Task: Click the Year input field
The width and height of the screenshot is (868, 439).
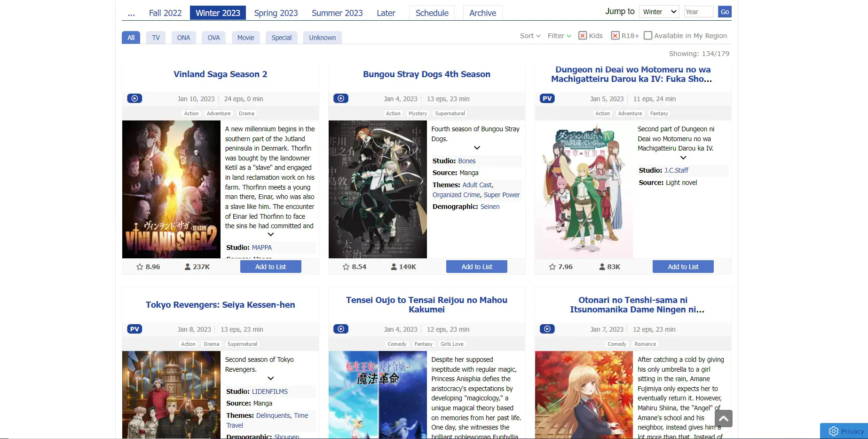Action: click(x=698, y=12)
